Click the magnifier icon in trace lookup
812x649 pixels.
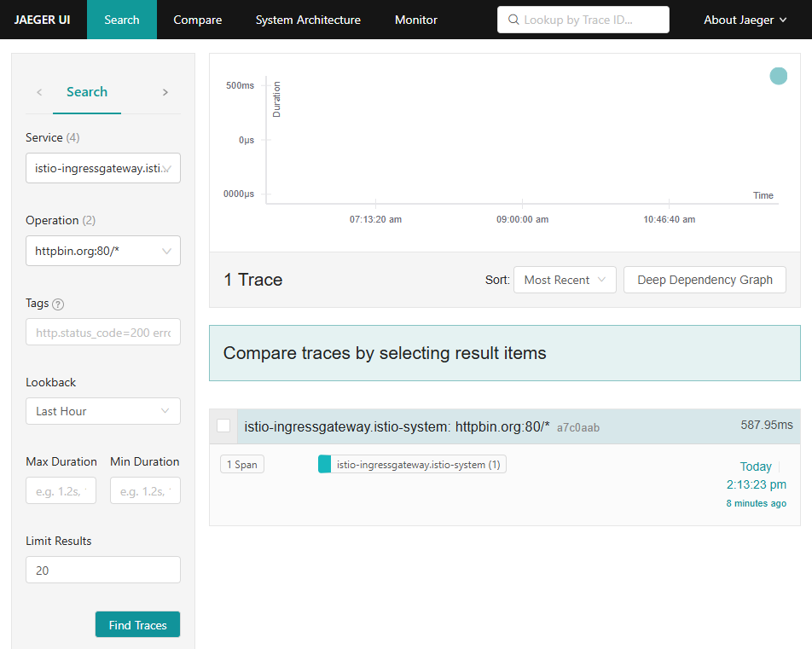[x=513, y=20]
